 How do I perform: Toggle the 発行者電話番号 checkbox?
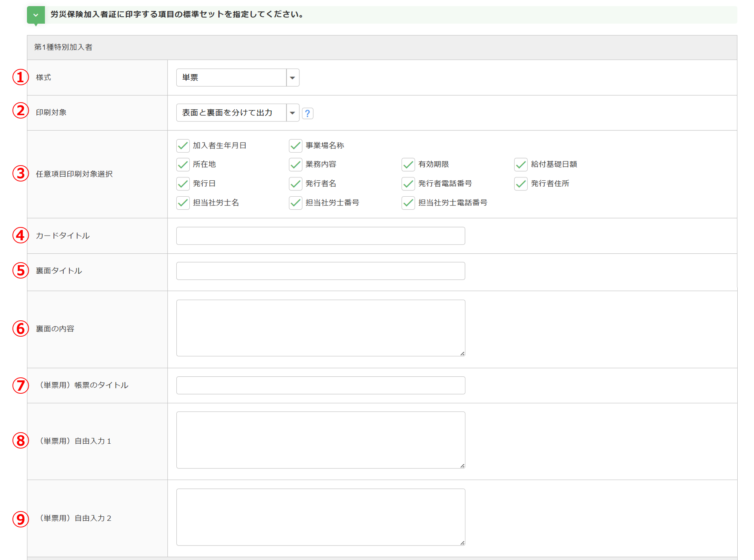(x=408, y=184)
